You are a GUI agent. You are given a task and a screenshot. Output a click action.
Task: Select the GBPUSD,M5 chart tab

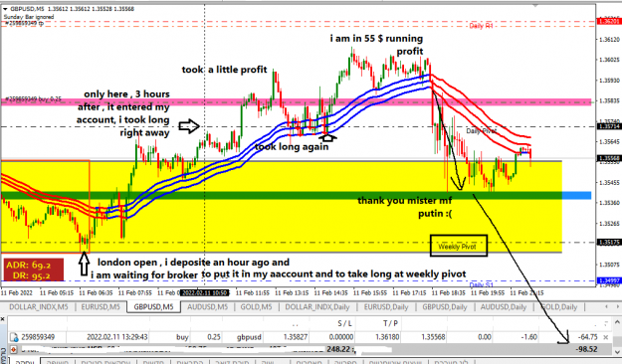pyautogui.click(x=153, y=307)
